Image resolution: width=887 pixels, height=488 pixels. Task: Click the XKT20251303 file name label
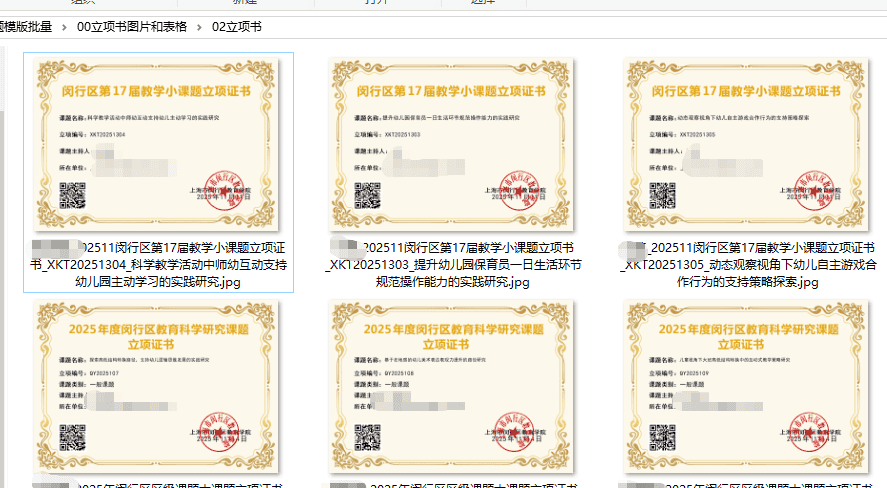453,265
